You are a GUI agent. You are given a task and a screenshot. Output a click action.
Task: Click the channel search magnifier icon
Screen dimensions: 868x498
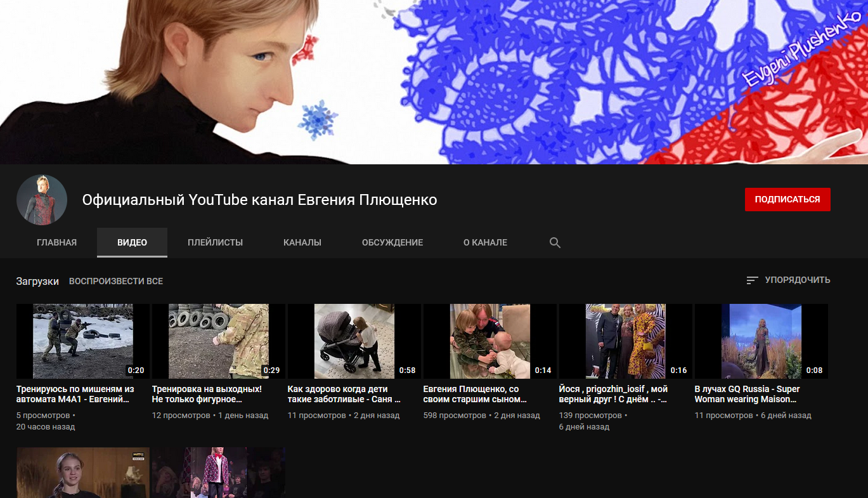tap(555, 242)
